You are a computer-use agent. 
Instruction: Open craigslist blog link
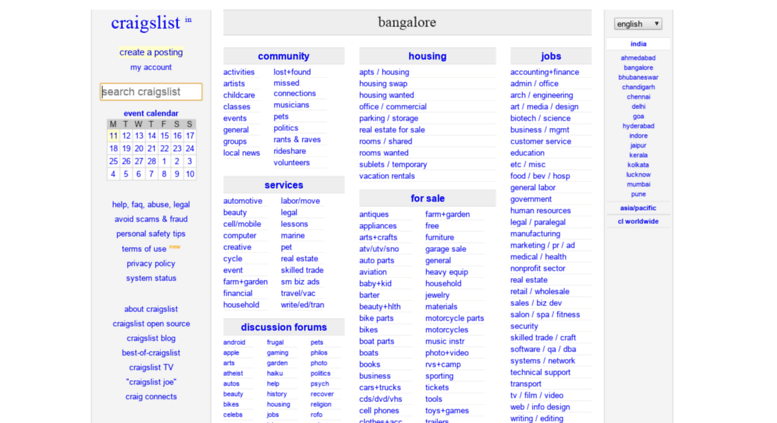[151, 338]
